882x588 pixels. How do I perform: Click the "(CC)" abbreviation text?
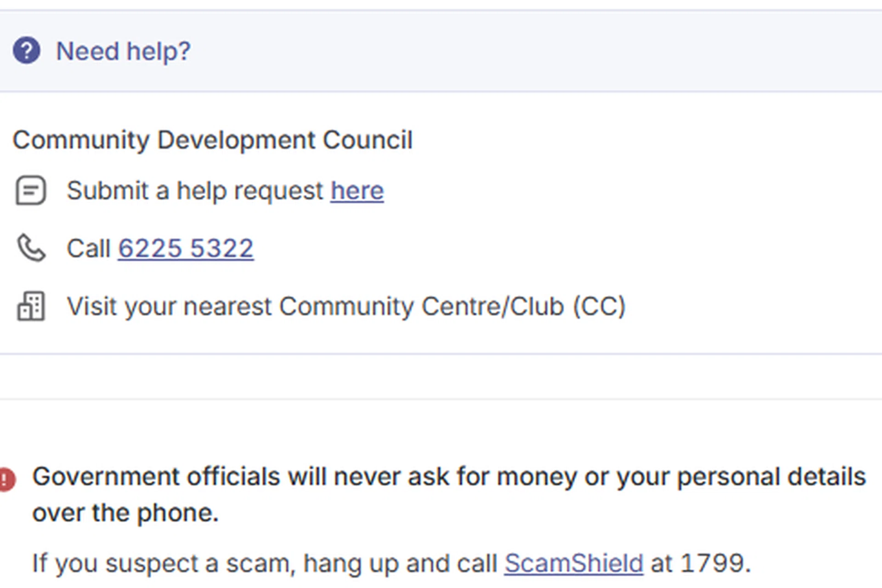[599, 306]
